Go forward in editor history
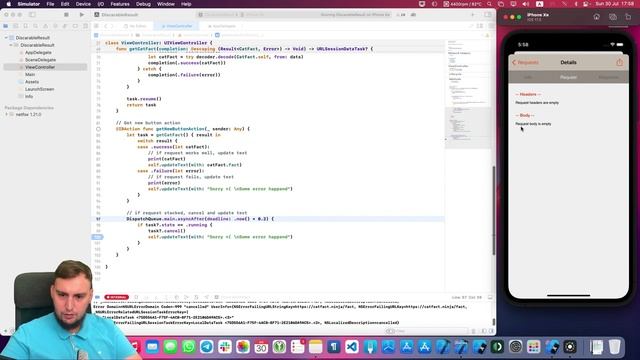The image size is (640, 360). 112,26
